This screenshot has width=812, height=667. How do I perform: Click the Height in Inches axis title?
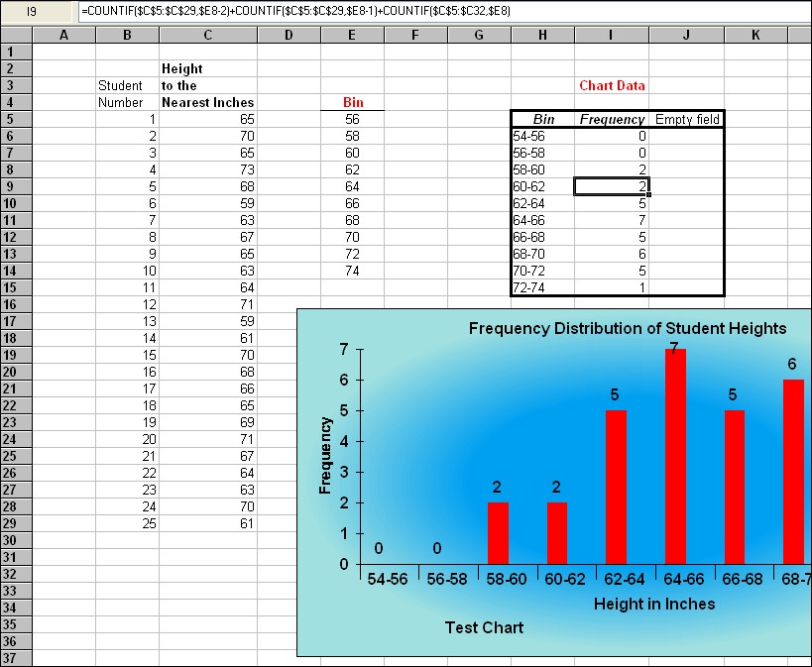point(653,604)
